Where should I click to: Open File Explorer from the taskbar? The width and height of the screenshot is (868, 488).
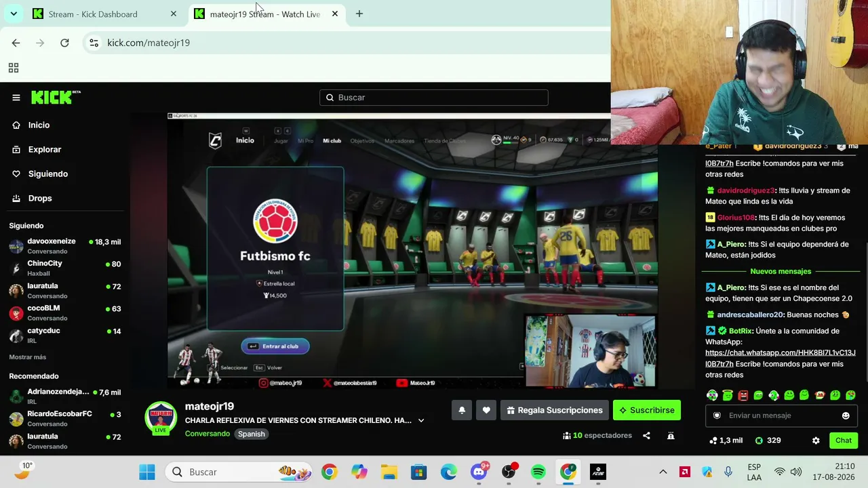coord(389,472)
